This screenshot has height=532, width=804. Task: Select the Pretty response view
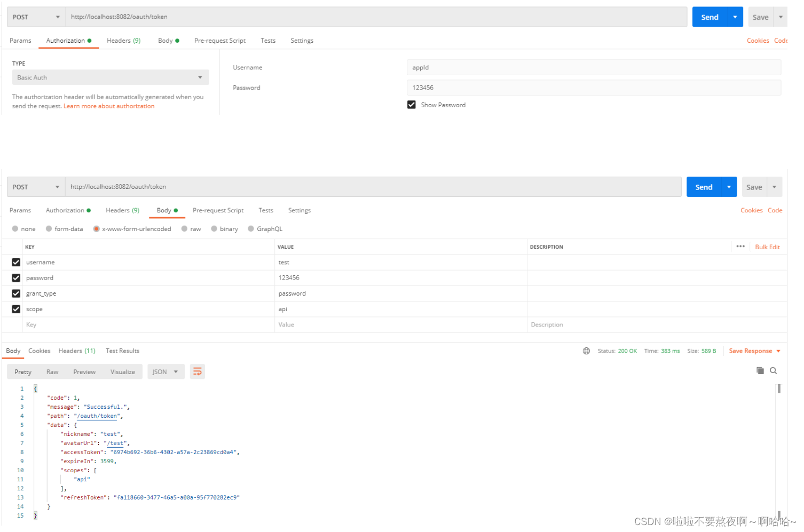pyautogui.click(x=23, y=372)
